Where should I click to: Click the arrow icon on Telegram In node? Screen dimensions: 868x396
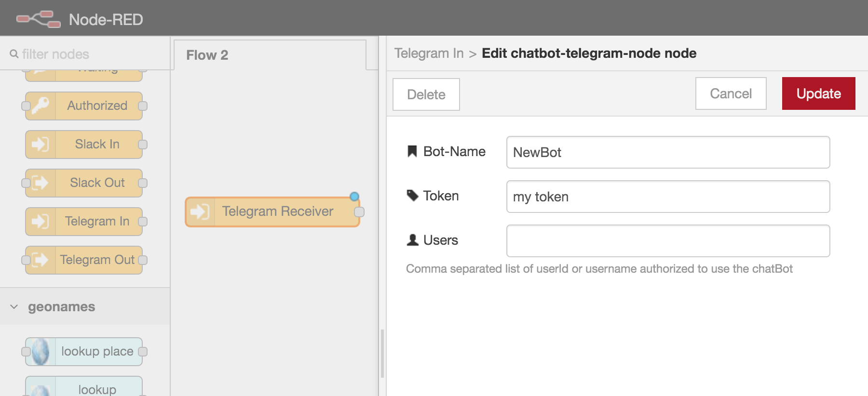tap(41, 222)
